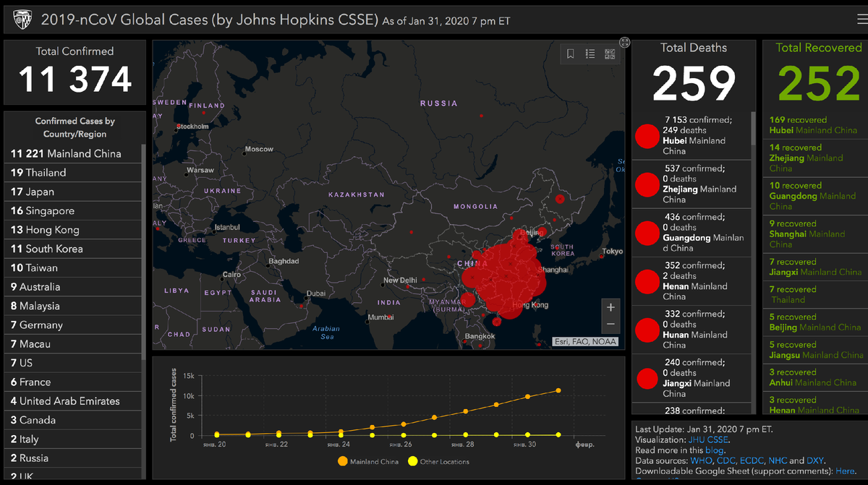
Task: Select '10 Taiwan' in country list
Action: [72, 267]
